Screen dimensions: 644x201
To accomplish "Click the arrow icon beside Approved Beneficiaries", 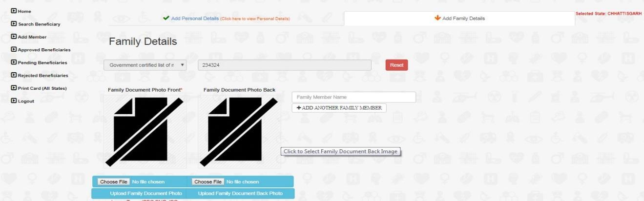I will pos(14,49).
